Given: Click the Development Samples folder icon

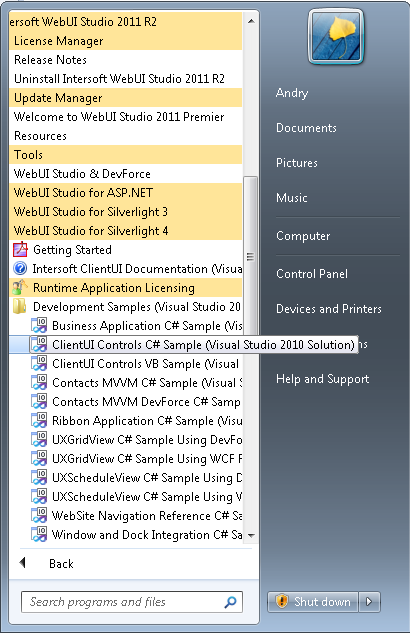Looking at the screenshot, I should [x=20, y=306].
